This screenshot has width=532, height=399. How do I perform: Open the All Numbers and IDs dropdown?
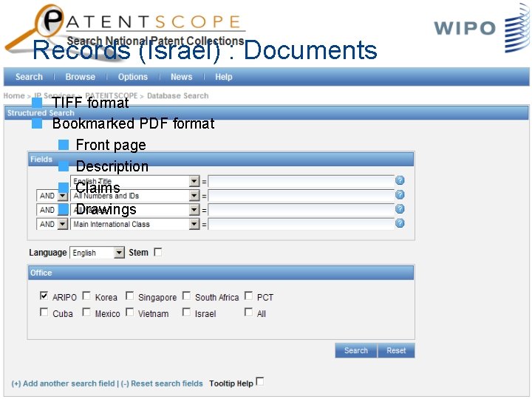point(194,196)
